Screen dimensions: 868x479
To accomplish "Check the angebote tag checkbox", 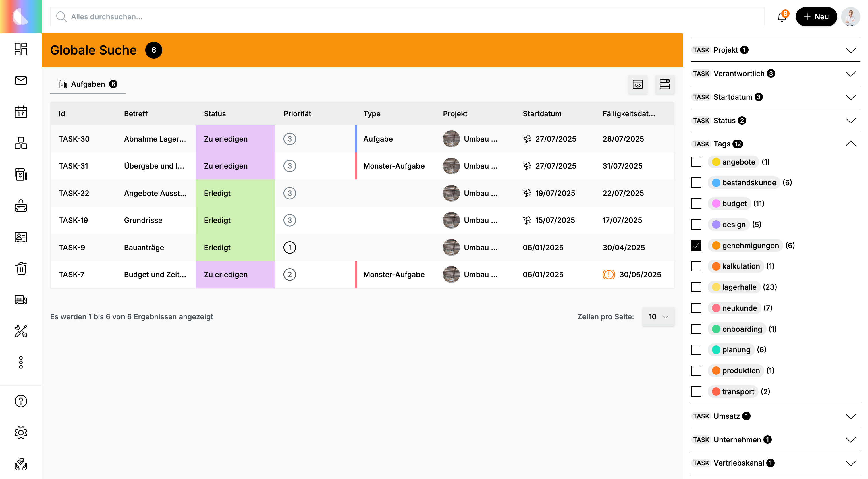I will click(696, 162).
